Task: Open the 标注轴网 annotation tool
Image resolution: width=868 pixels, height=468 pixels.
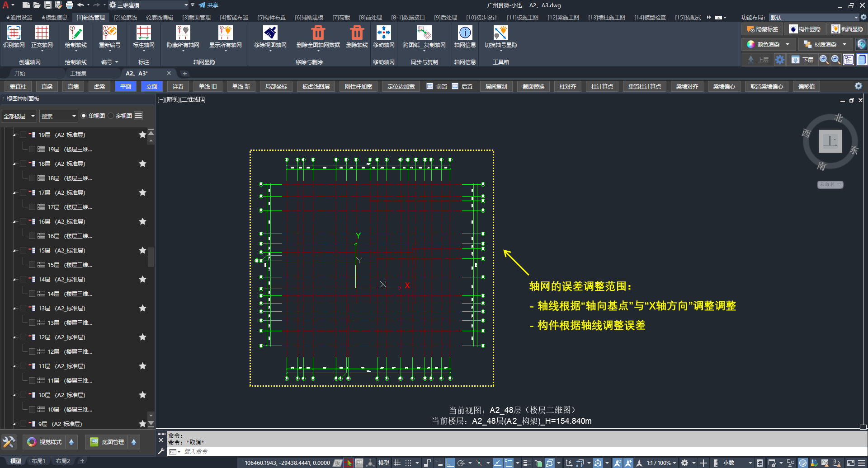Action: 143,33
